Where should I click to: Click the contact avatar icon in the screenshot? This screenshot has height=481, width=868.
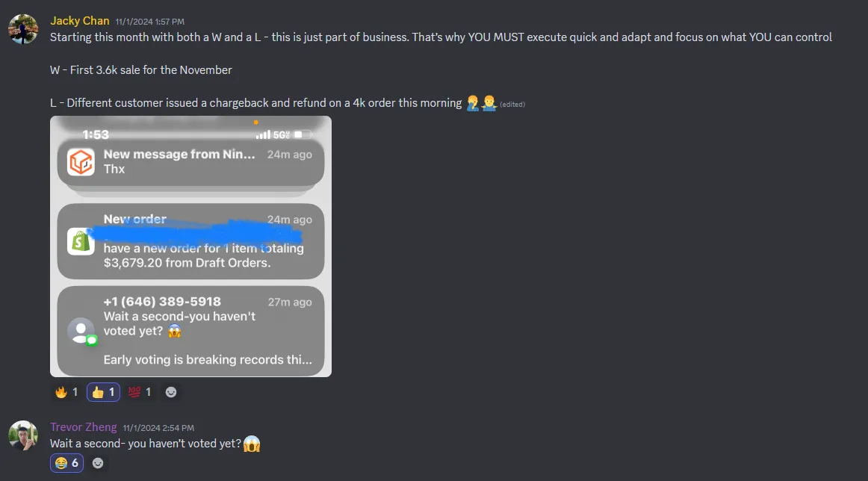pos(81,331)
